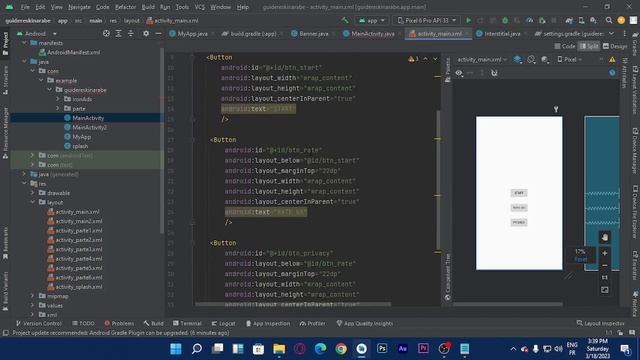
Task: Click the Windows Start button
Action: [x=176, y=349]
